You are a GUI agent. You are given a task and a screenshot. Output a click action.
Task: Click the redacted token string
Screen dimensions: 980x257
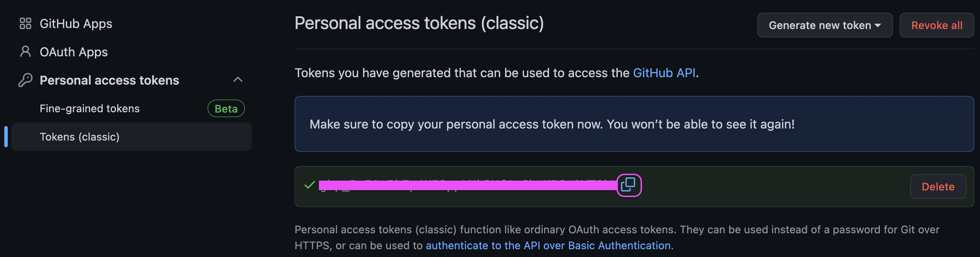pos(468,185)
